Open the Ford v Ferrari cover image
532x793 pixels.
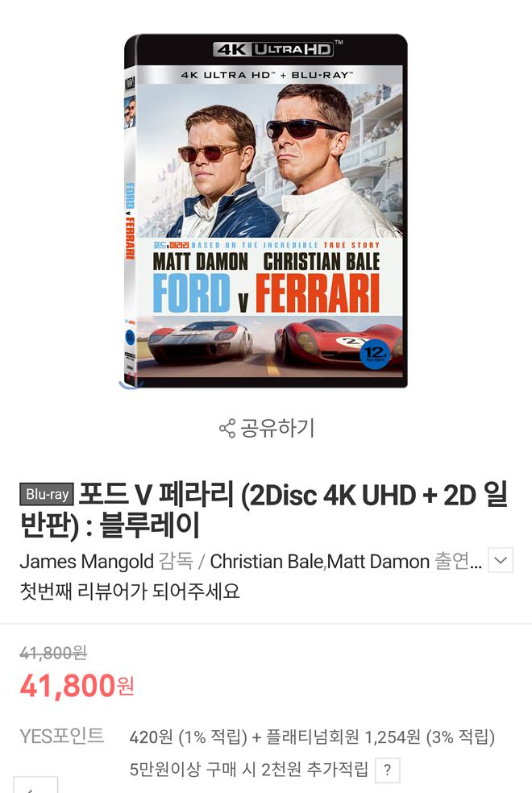(266, 211)
